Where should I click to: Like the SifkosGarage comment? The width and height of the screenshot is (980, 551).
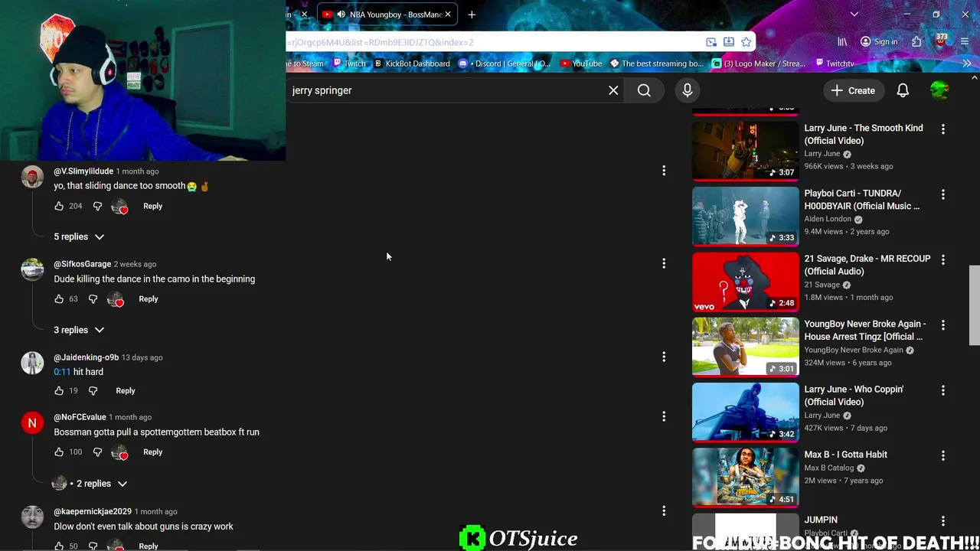(59, 299)
